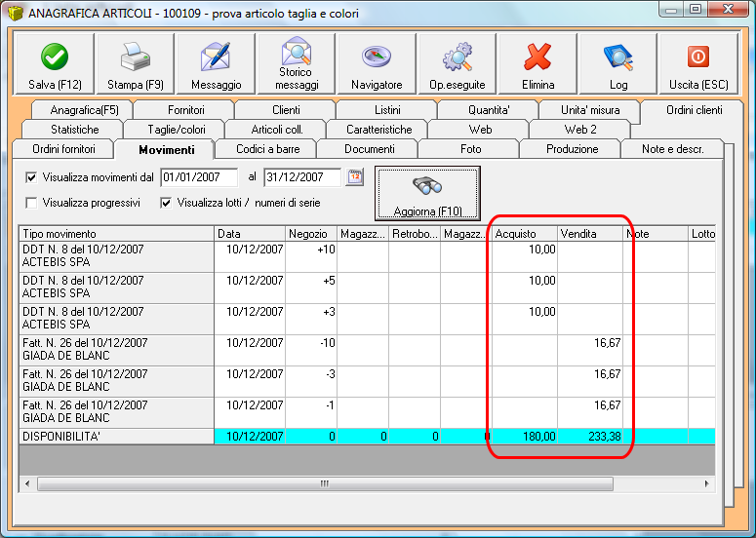Click the Elimina red X button
Image resolution: width=756 pixels, height=538 pixels.
point(538,63)
